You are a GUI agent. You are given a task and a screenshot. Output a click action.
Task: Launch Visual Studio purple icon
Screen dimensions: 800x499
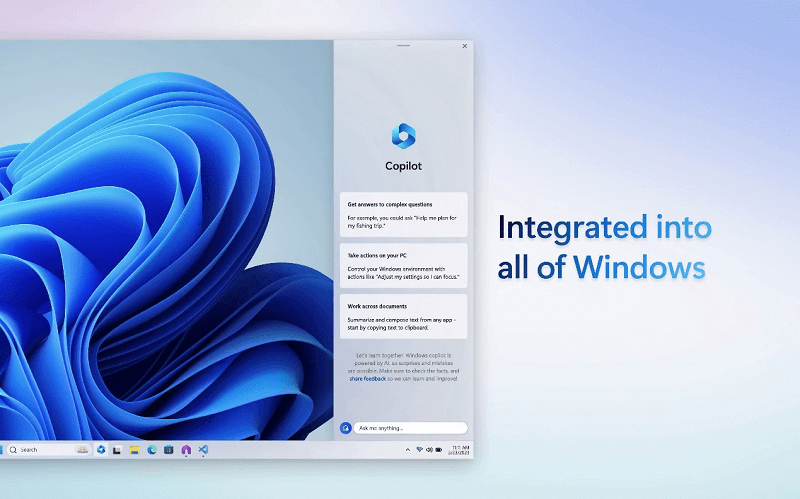point(186,450)
